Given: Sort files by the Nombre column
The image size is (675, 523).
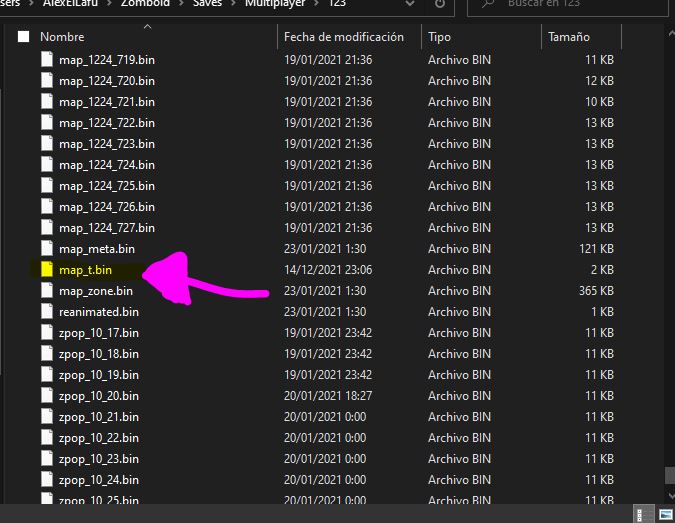Looking at the screenshot, I should pyautogui.click(x=62, y=37).
